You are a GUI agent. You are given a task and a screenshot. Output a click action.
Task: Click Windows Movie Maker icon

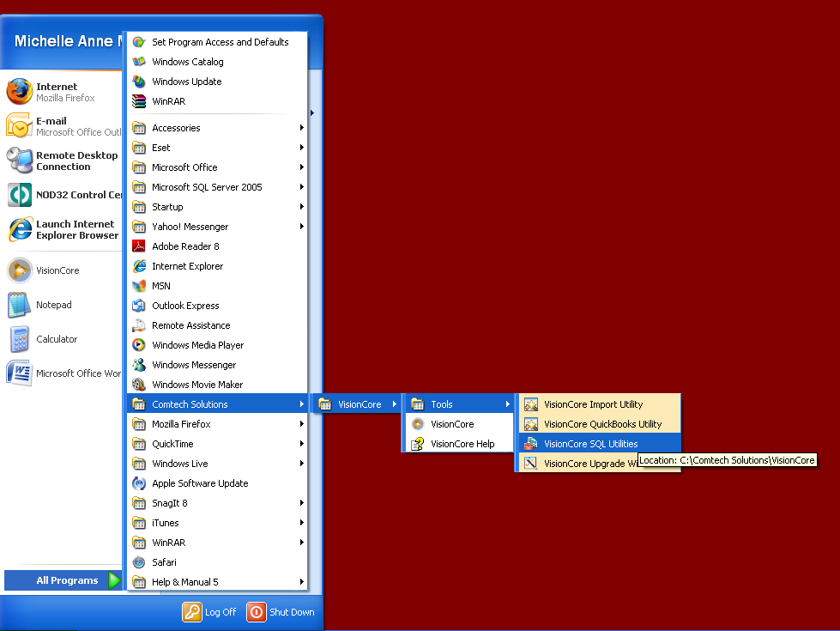pos(139,385)
